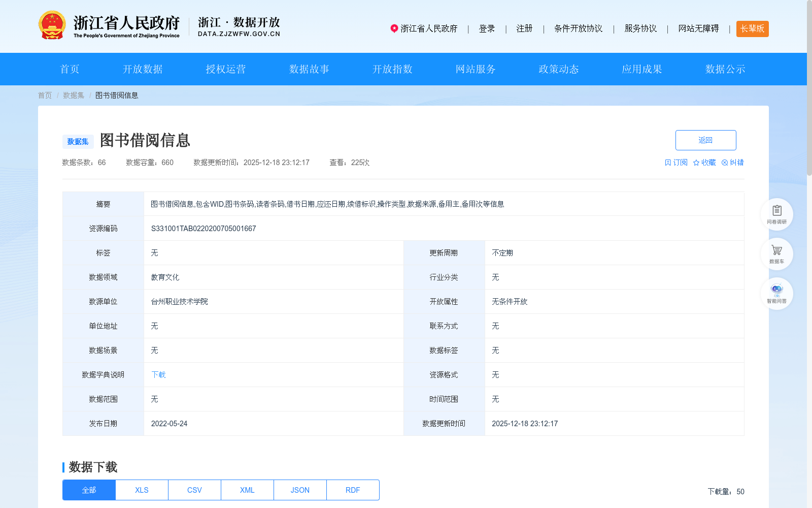The width and height of the screenshot is (812, 508).
Task: Open the 问卷调研 survey icon
Action: (x=776, y=214)
